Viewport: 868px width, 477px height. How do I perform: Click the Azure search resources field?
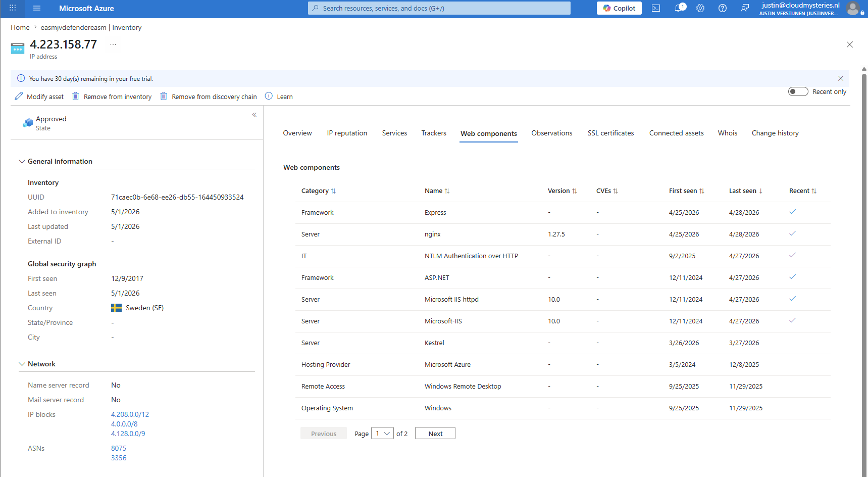pyautogui.click(x=439, y=8)
